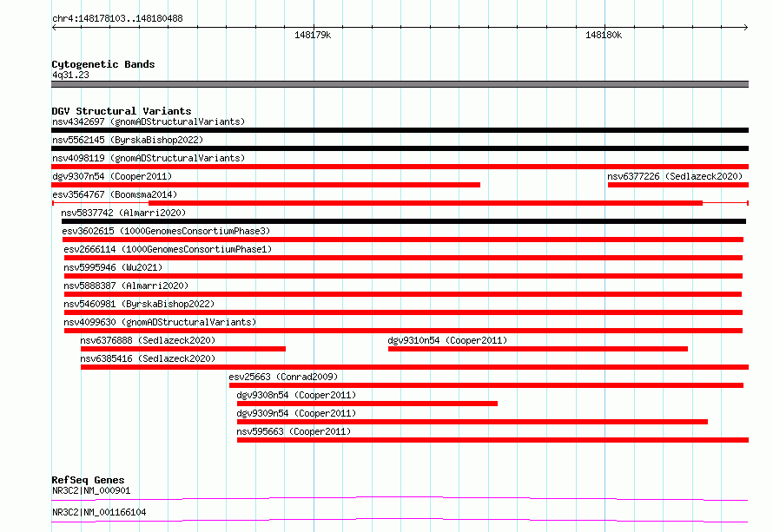Select the red bar under nsv4098119
This screenshot has height=532, width=773.
[x=400, y=167]
